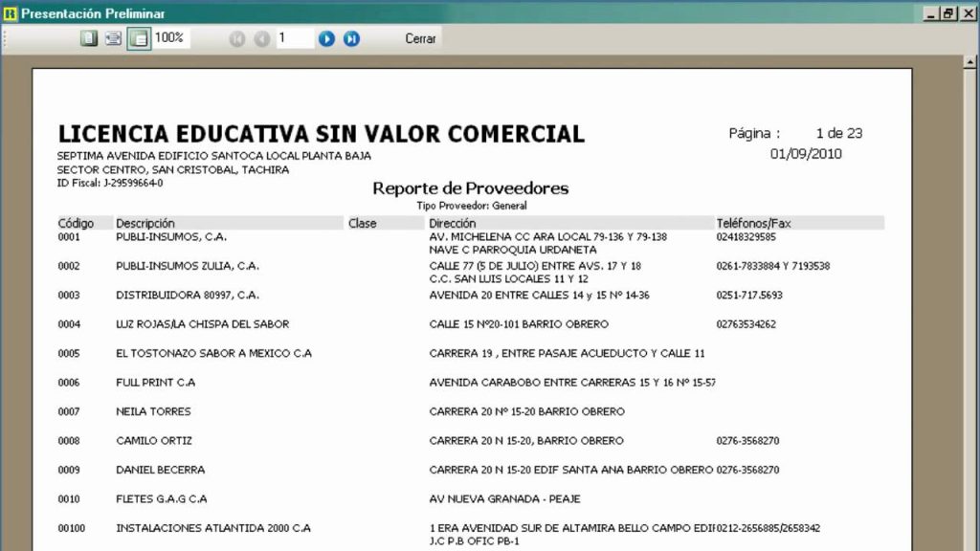Click the Dirección column header

453,223
